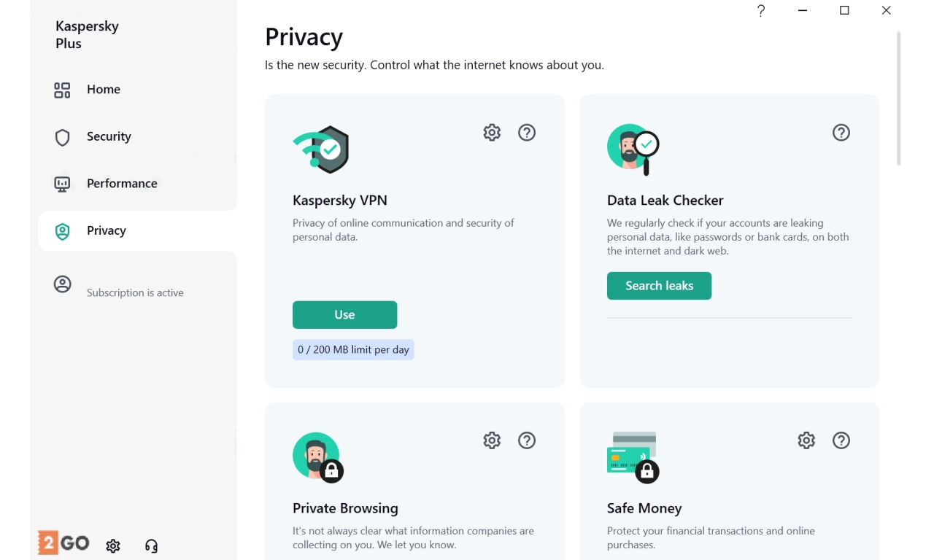The image size is (934, 560).
Task: Open Private Browsing settings gear
Action: coord(492,440)
